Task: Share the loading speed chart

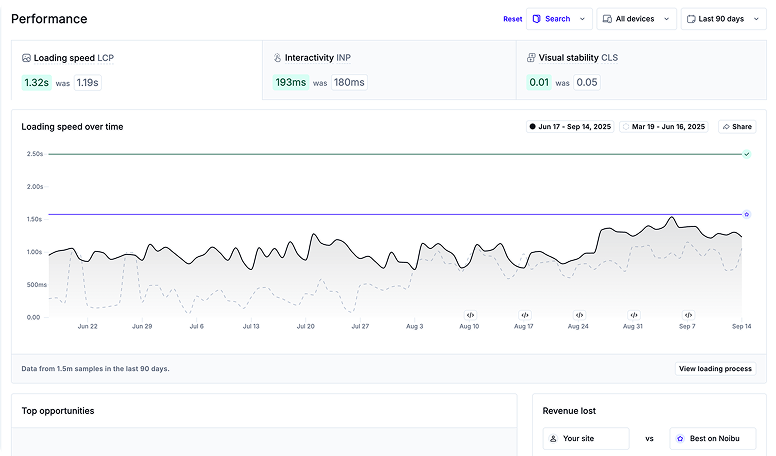Action: (737, 127)
